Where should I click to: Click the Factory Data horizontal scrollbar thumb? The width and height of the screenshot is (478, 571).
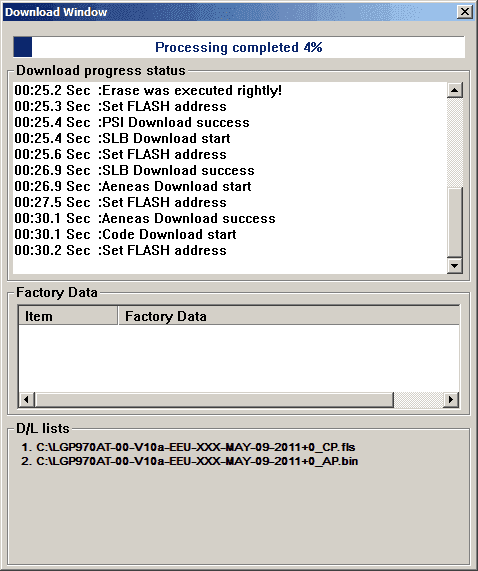(x=214, y=399)
